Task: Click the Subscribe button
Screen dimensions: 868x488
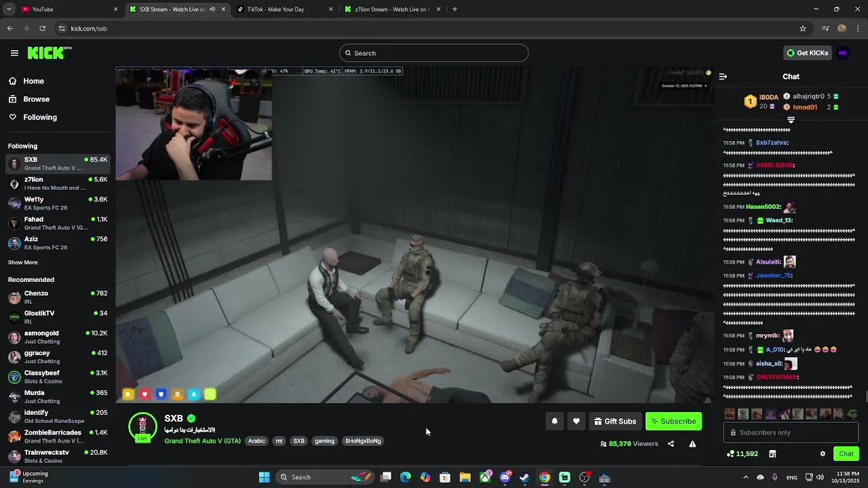Action: (x=673, y=422)
